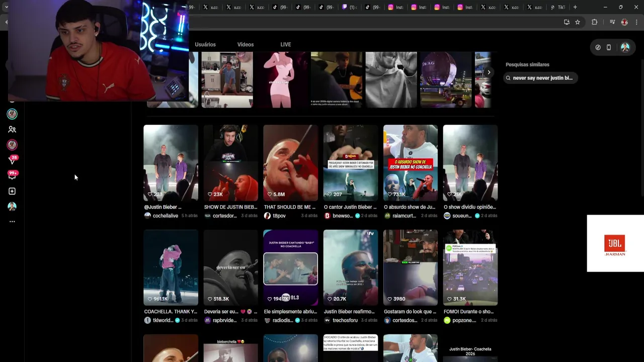
Task: Open trechosforu username link
Action: 345,320
